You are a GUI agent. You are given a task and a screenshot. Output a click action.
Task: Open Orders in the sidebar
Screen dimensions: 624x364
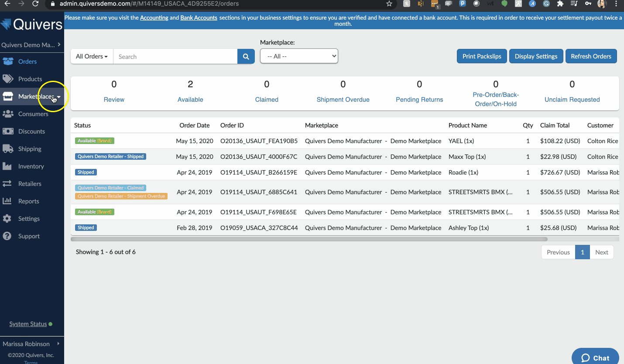pos(27,62)
